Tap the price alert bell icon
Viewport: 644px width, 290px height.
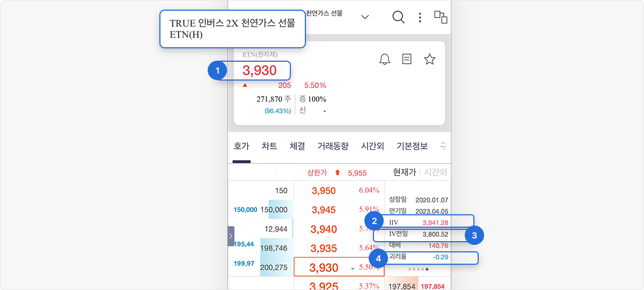click(x=385, y=60)
